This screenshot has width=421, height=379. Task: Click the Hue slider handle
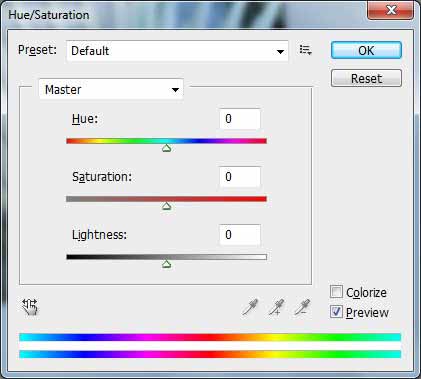[x=167, y=148]
